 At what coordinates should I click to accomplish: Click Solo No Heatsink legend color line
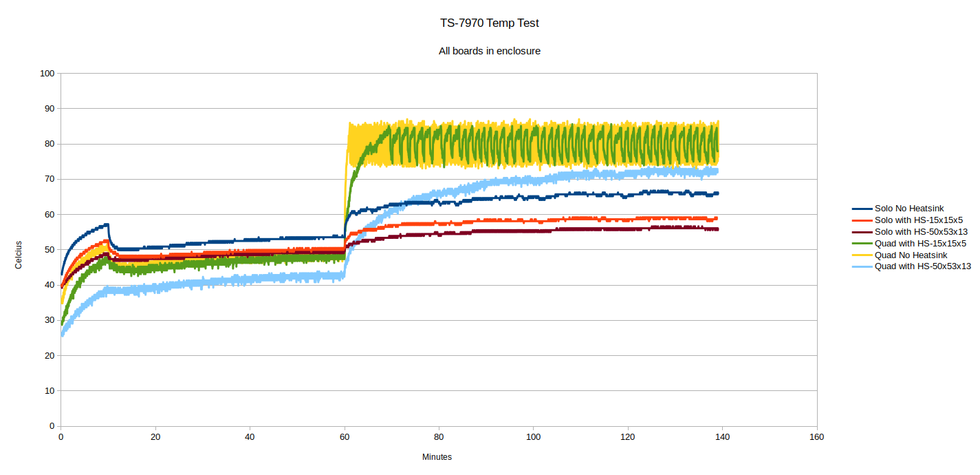862,208
